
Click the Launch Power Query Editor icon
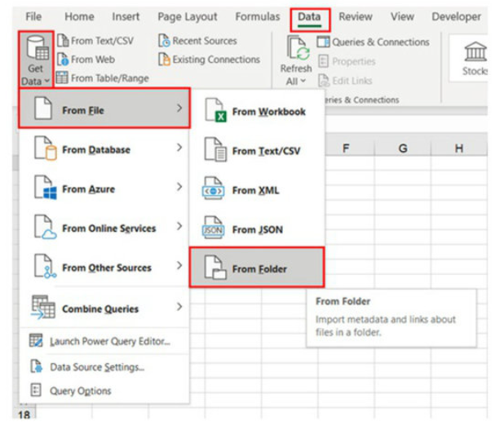pos(36,340)
